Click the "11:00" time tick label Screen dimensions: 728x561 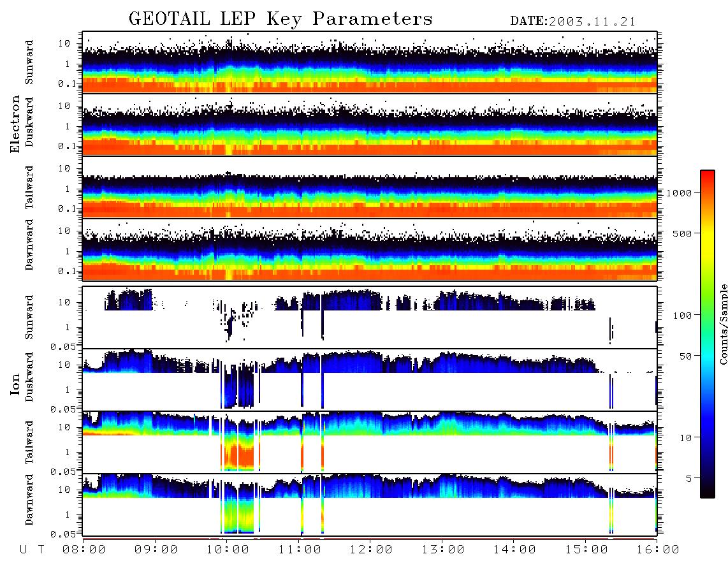pos(300,550)
